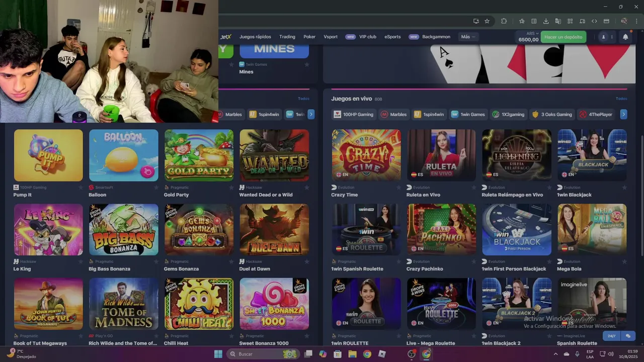Filter live games by 1X2gaming provider
The image size is (644, 362).
click(x=508, y=114)
